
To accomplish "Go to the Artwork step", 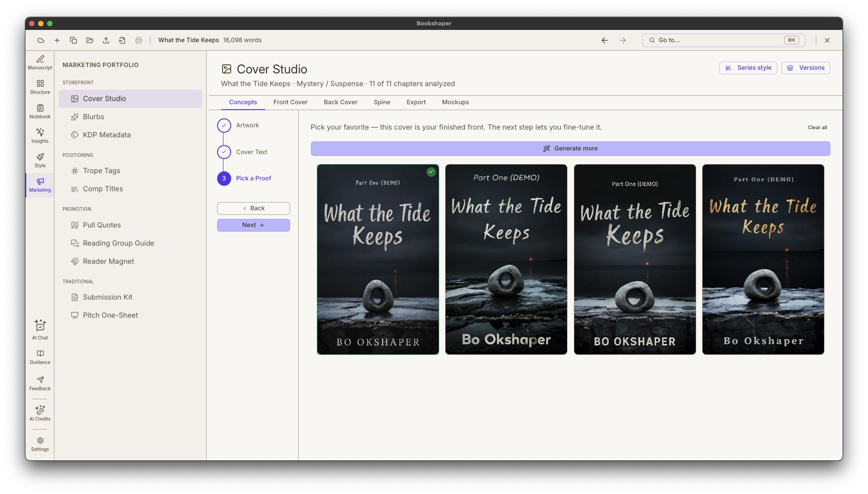I will 239,126.
